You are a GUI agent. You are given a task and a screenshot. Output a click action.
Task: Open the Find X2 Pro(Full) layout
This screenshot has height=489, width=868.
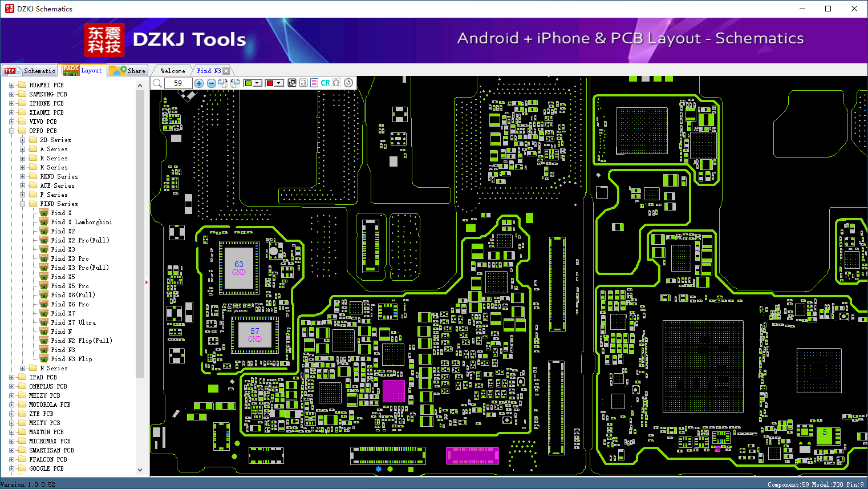tap(80, 240)
